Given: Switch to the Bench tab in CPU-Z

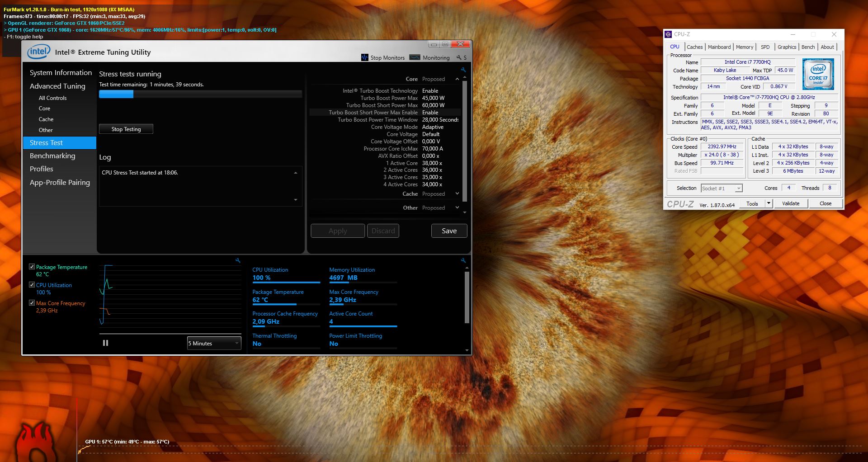Looking at the screenshot, I should [808, 47].
